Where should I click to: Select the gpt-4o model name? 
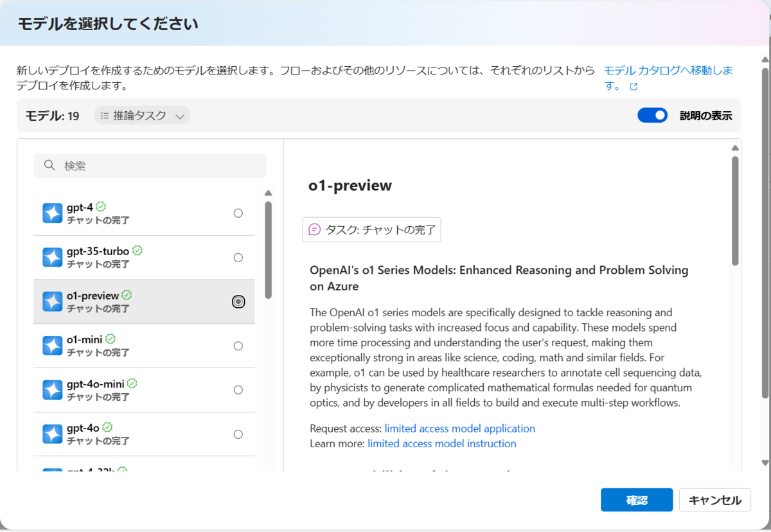point(84,428)
